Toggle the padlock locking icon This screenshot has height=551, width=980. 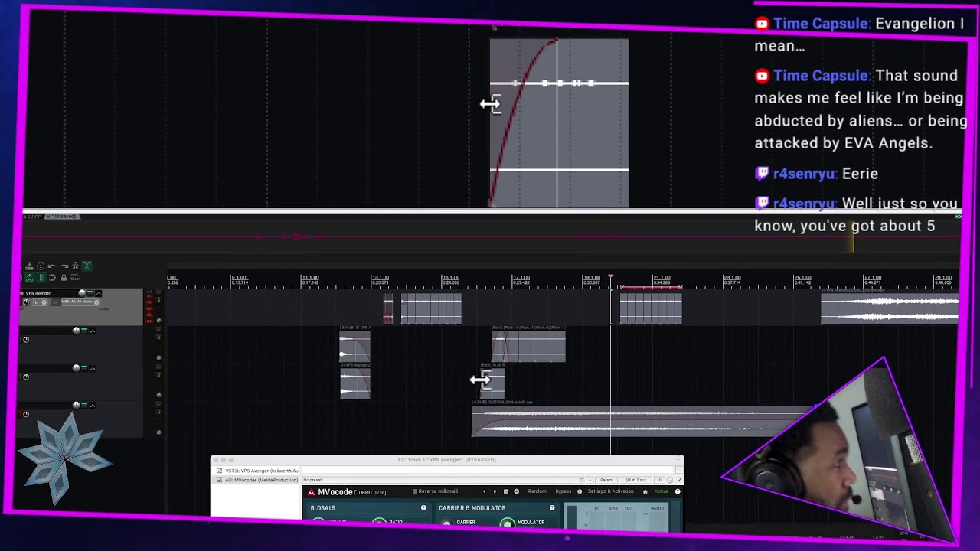[x=64, y=278]
